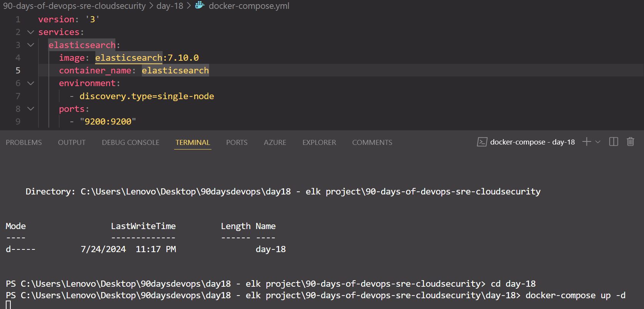Click the "9200:9200" port mapping text
Screen dimensions: 644x309
click(108, 121)
